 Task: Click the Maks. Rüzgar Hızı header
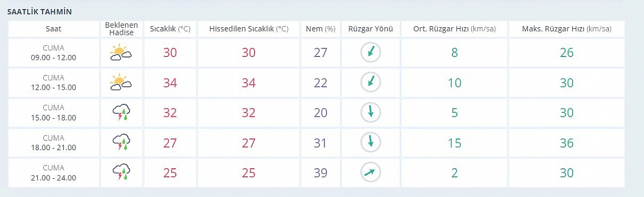[x=567, y=29]
